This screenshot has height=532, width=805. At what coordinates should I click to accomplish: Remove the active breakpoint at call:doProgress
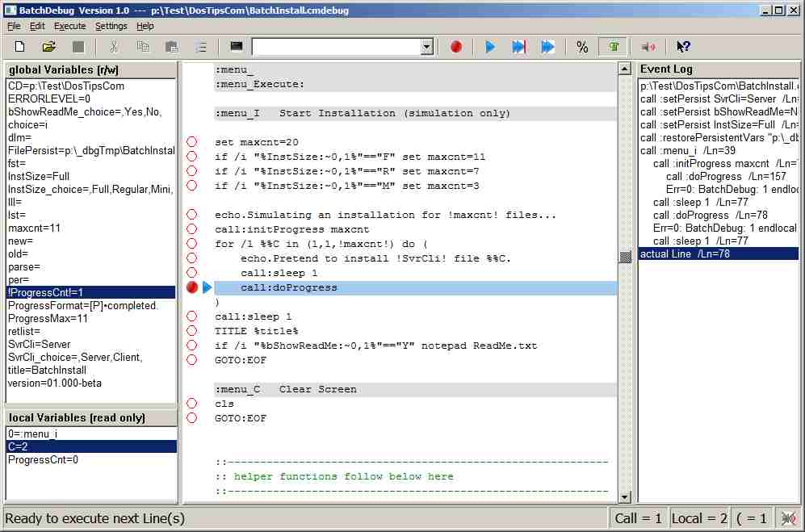(x=192, y=287)
